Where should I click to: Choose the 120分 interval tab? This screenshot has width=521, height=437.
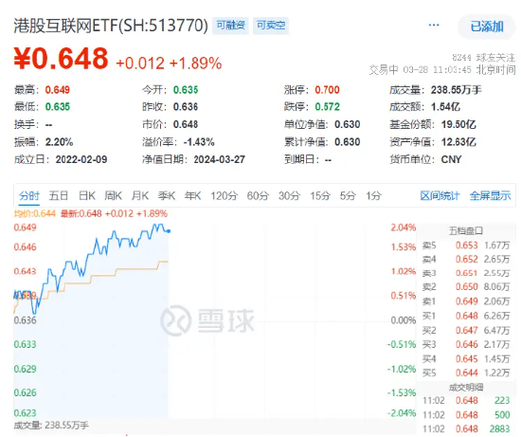(x=224, y=196)
